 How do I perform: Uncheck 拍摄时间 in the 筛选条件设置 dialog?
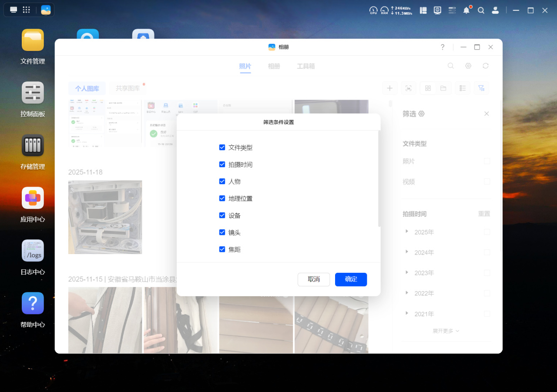pos(222,164)
